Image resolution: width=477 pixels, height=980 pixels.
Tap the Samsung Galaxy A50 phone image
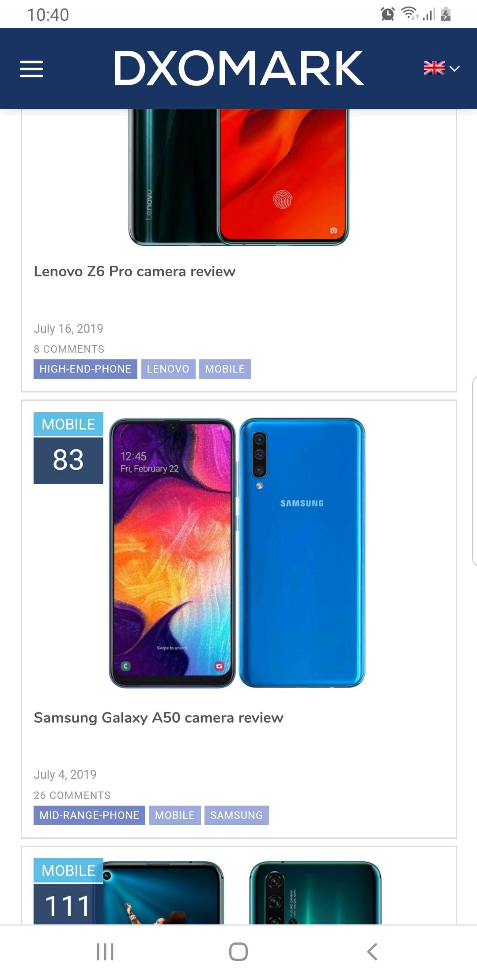237,553
